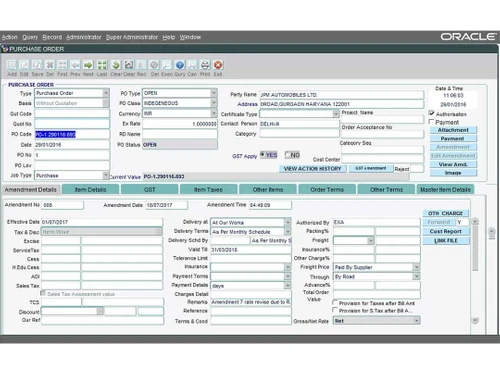Click the Attachment button
500x375 pixels.
coord(453,130)
